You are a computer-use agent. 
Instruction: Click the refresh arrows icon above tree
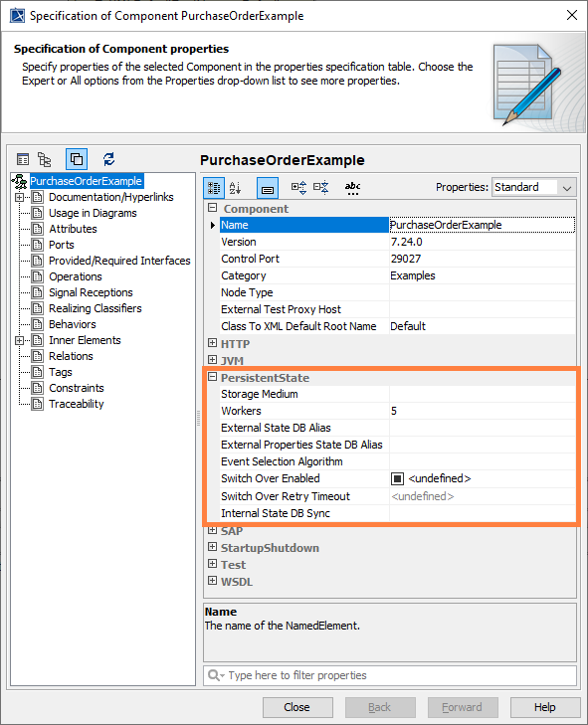pos(108,159)
